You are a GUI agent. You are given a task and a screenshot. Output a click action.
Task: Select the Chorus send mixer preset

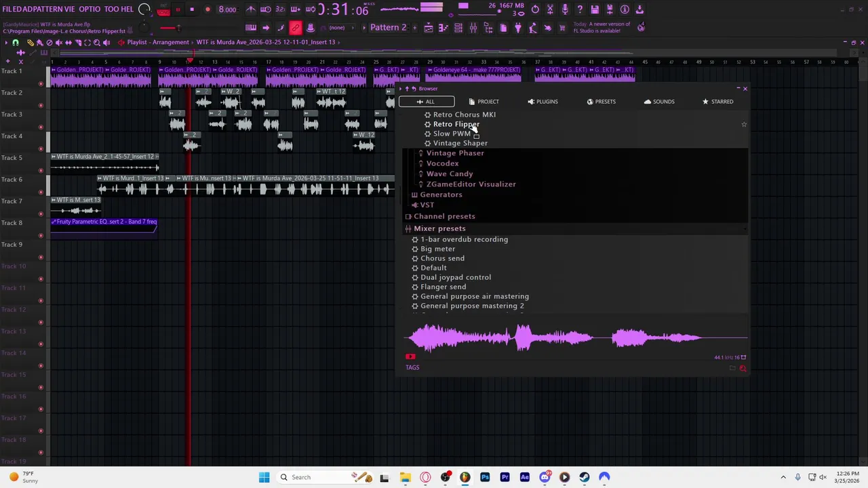coord(442,258)
